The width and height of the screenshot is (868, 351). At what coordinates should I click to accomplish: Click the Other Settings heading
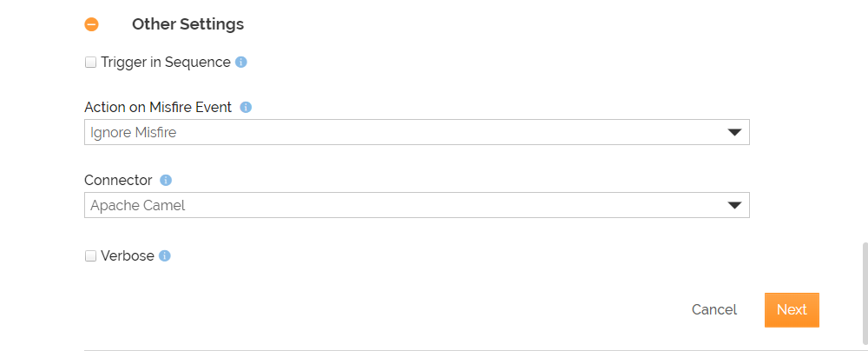(187, 24)
